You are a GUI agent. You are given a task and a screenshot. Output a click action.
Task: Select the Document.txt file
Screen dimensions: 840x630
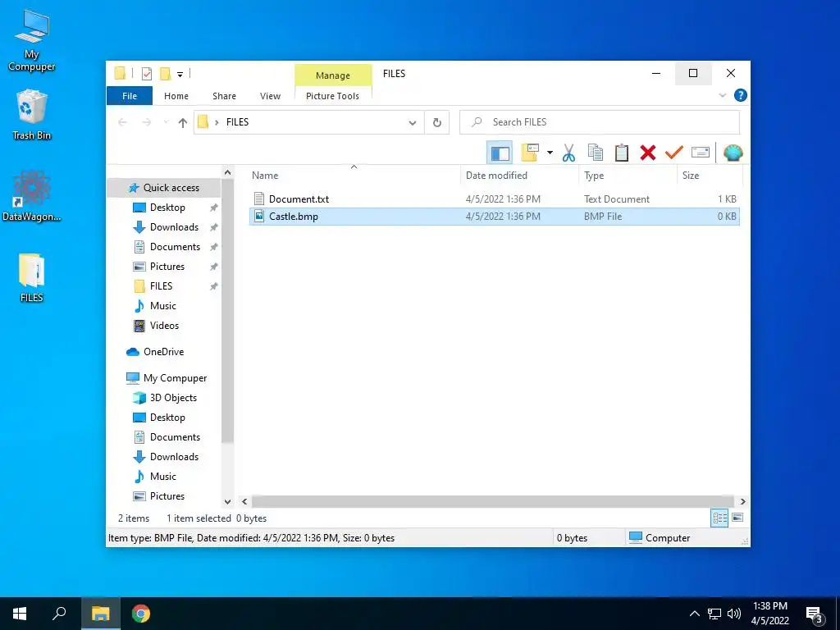tap(494, 199)
